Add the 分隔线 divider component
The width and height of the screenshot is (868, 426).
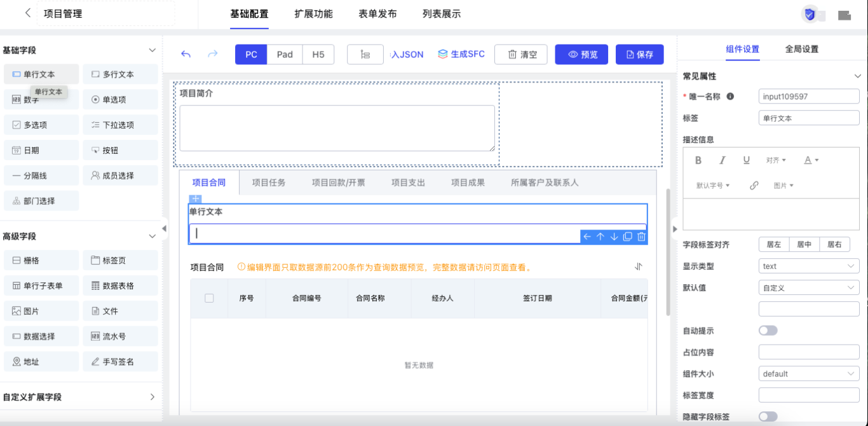click(41, 175)
